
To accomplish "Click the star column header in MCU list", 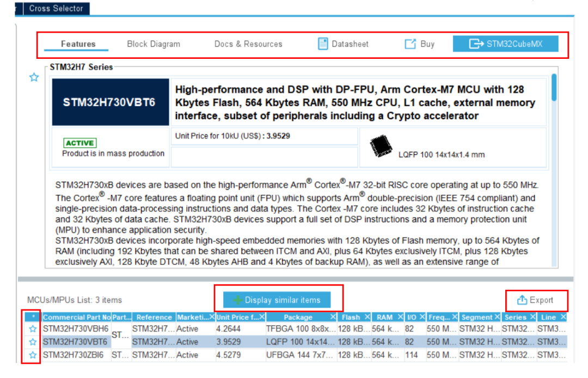I will (x=33, y=317).
